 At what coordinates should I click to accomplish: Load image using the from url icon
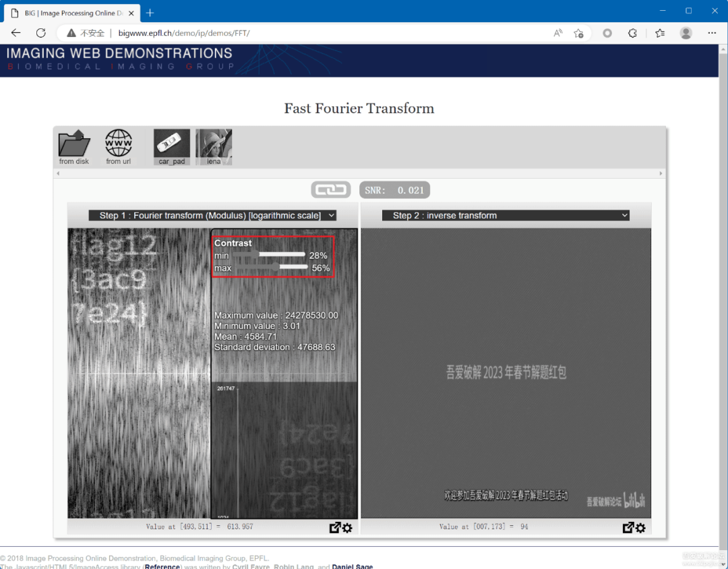119,144
